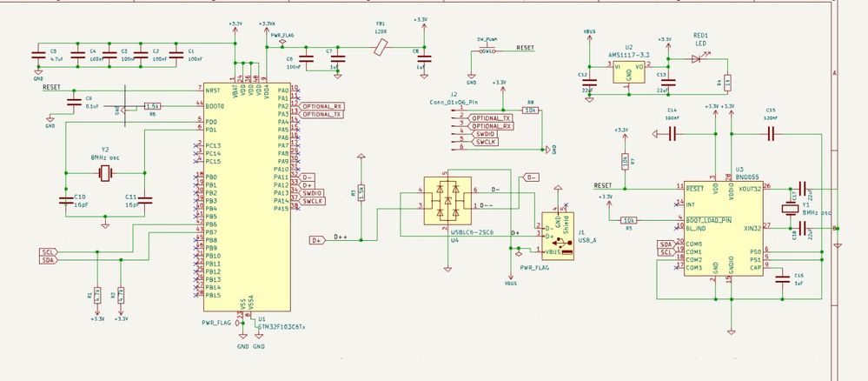Select capacitor C5 4.7uF symbol
Screen dimensions: 868x381
click(38, 55)
